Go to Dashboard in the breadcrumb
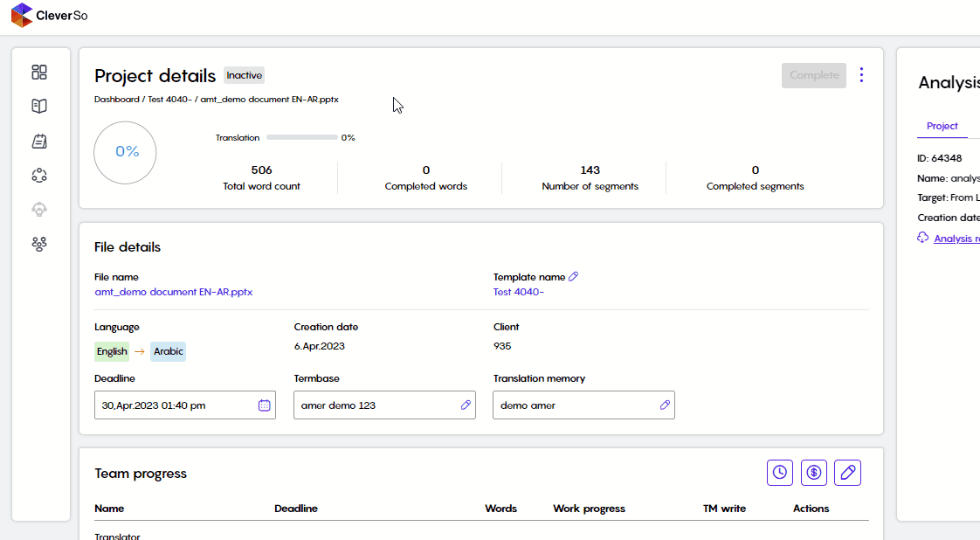Screen dimensions: 980x540 [117, 100]
